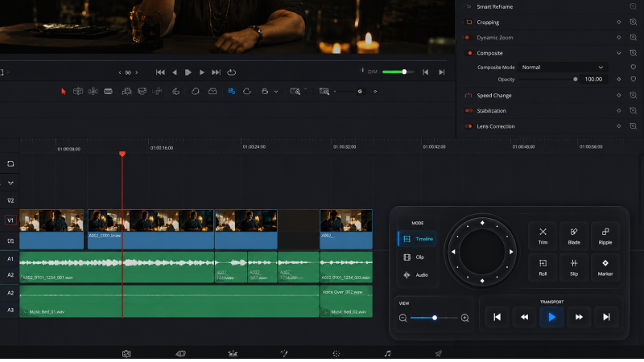Select the V1 track destination button
This screenshot has width=644, height=362.
10,220
